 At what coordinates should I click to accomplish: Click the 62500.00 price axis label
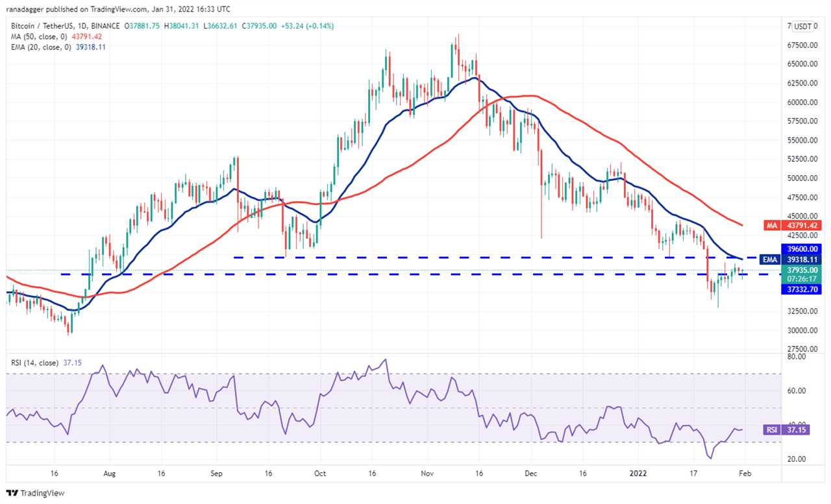point(804,84)
